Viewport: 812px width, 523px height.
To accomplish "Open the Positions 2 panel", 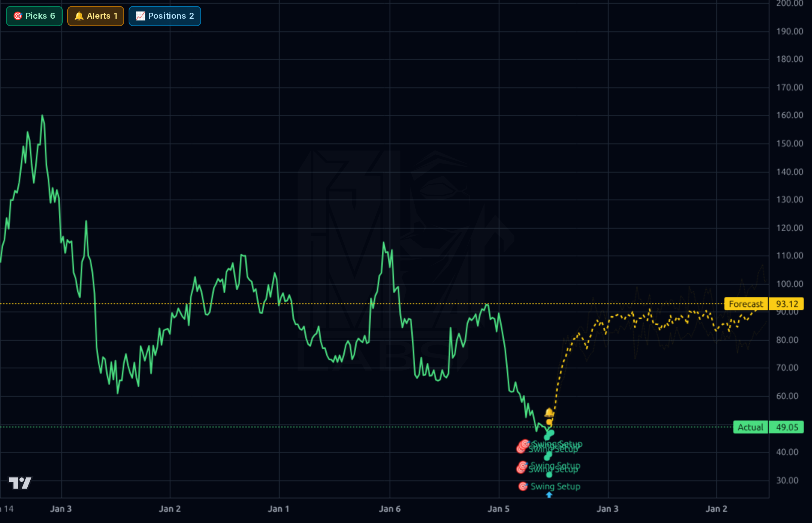I will pyautogui.click(x=165, y=16).
